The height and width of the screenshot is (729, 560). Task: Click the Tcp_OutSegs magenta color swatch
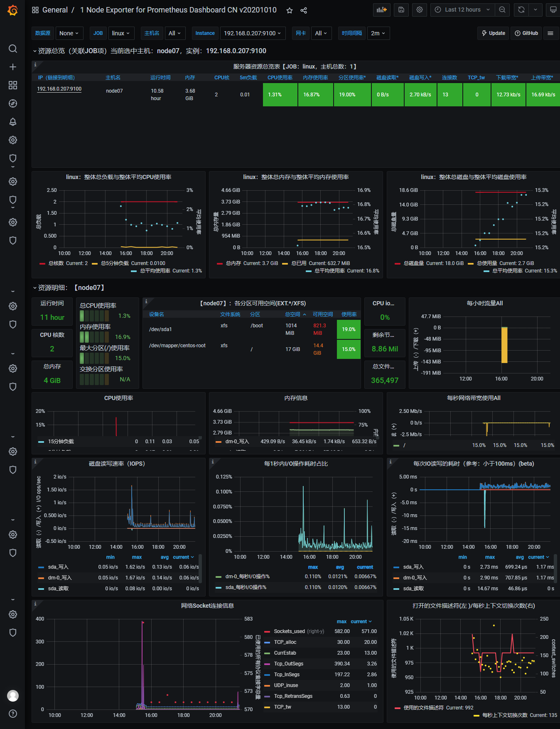coord(267,664)
